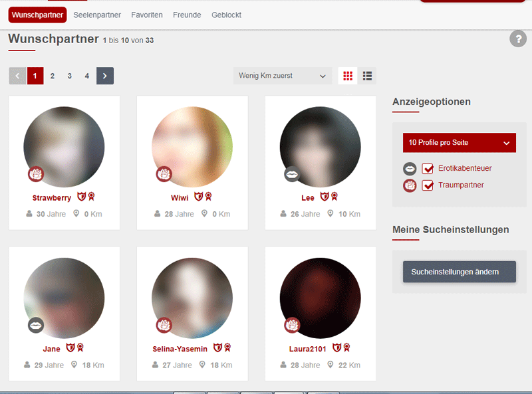
Task: Go to next page with right arrow
Action: [x=105, y=76]
